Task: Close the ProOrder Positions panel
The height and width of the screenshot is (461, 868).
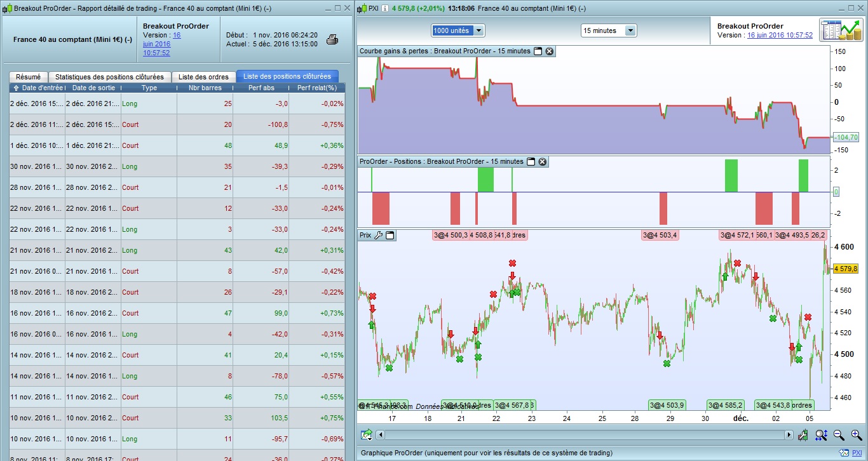Action: pos(543,162)
